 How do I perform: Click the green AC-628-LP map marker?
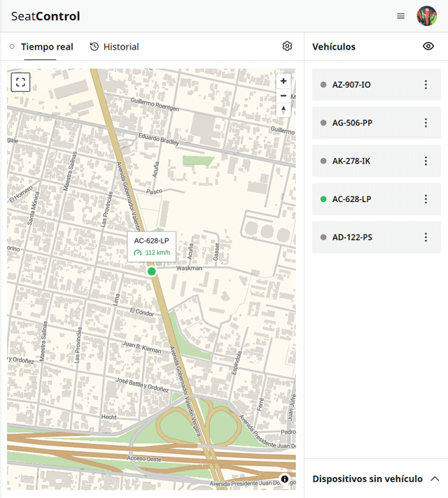tap(152, 271)
